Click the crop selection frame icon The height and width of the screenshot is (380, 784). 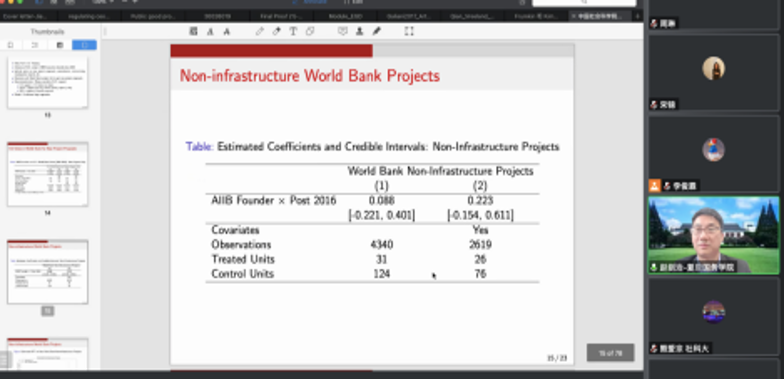click(x=409, y=32)
